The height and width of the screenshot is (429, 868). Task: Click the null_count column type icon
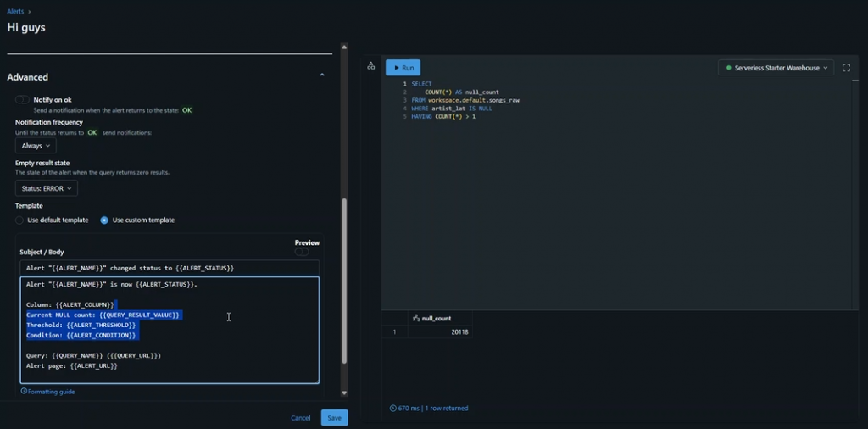[x=416, y=319]
